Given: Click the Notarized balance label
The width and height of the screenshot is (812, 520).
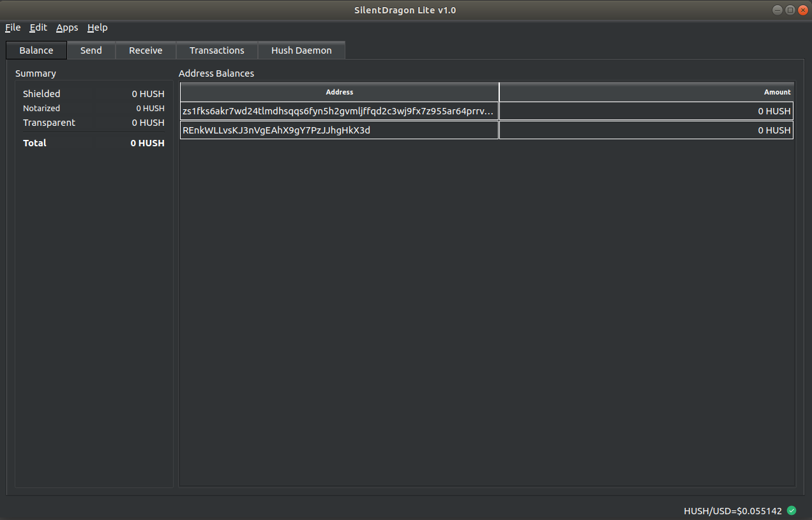Looking at the screenshot, I should [41, 109].
